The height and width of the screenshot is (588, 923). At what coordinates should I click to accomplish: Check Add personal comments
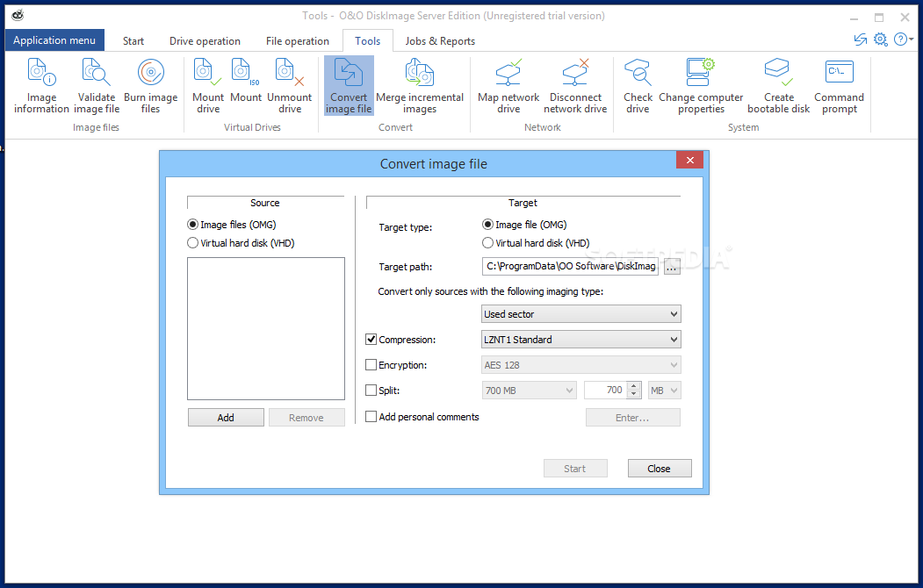[x=371, y=416]
